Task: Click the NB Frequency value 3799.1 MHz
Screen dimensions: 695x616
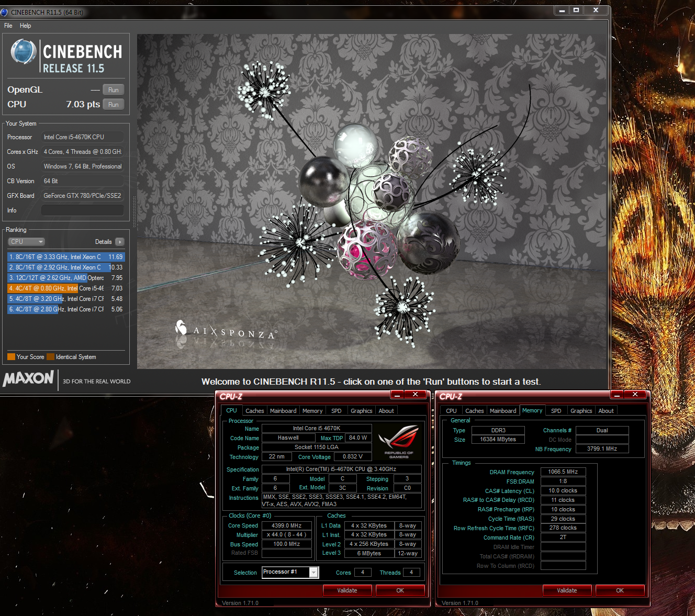Action: [602, 449]
